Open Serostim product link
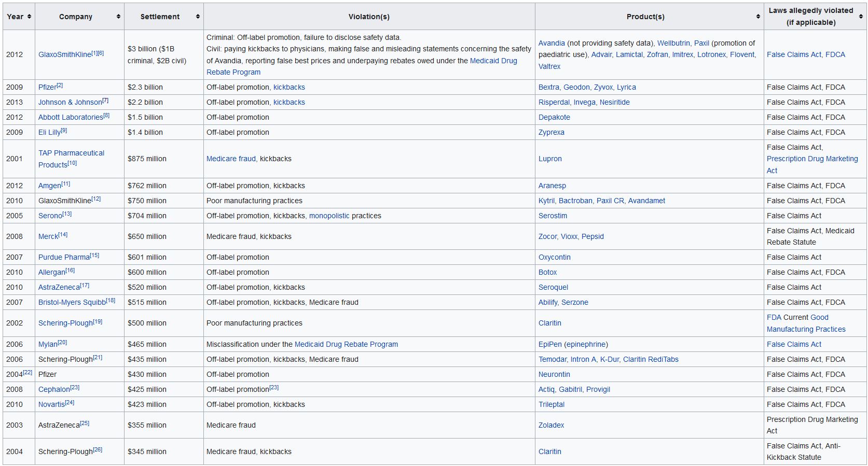868x466 pixels. click(553, 216)
